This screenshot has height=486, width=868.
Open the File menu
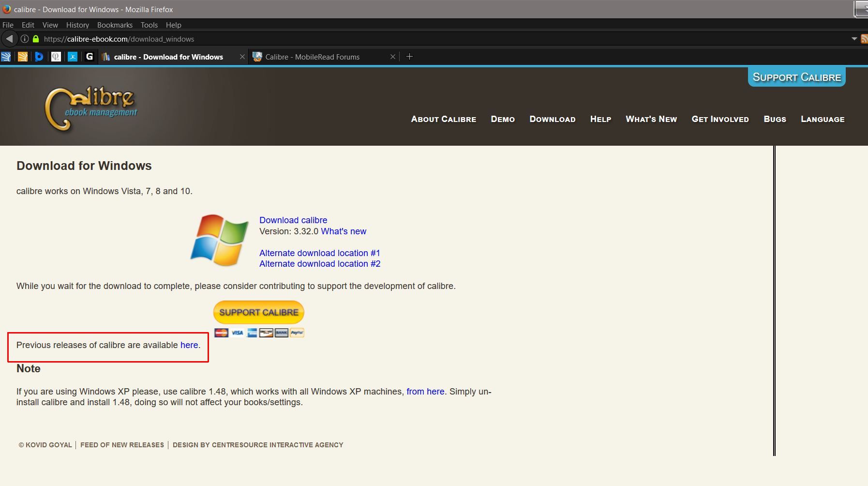8,25
